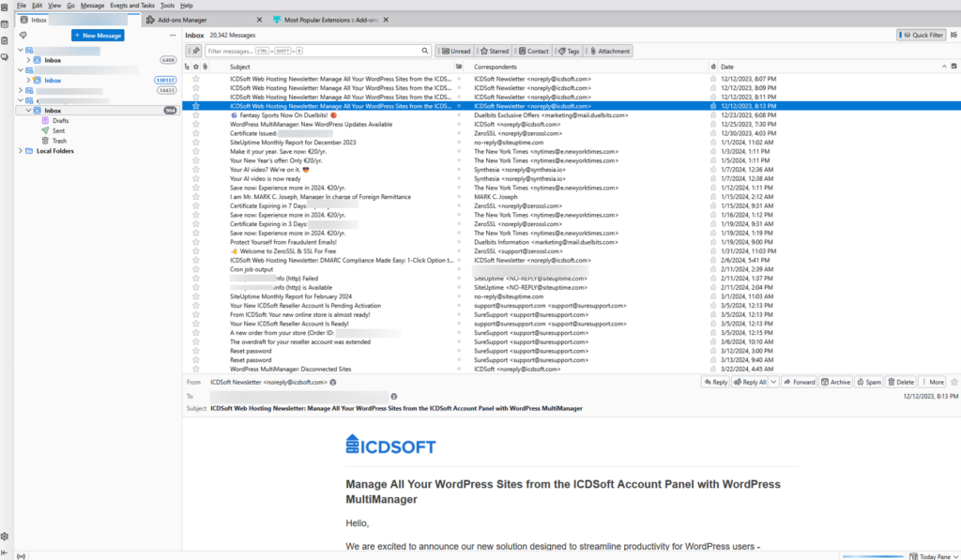Toggle Unread quick filter
The height and width of the screenshot is (560, 961).
(455, 51)
